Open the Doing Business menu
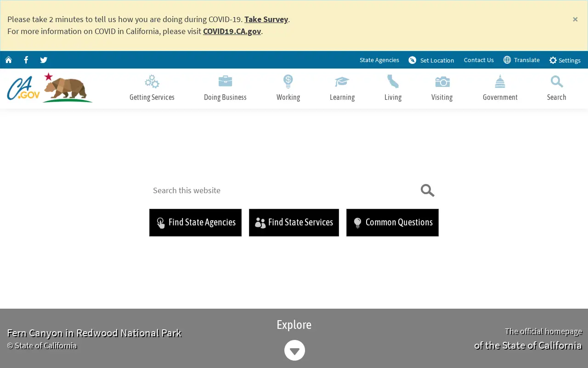Screen dimensions: 588x368 [x=225, y=88]
